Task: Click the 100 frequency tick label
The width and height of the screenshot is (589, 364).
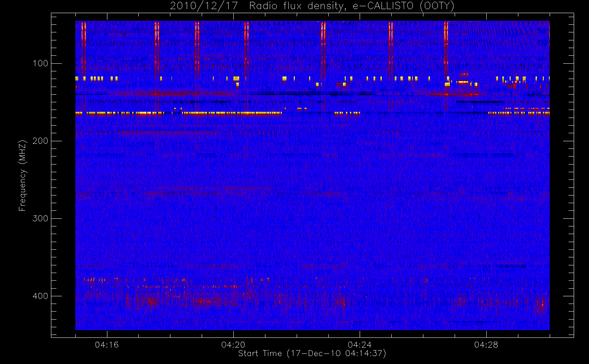Action: (40, 63)
